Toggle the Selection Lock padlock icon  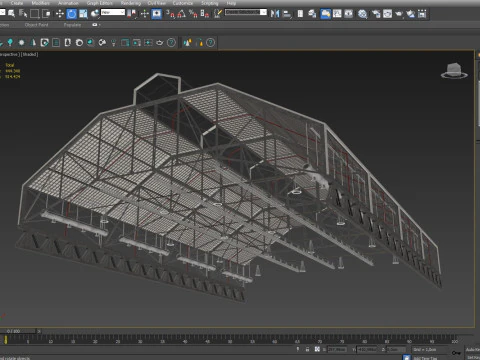click(307, 349)
